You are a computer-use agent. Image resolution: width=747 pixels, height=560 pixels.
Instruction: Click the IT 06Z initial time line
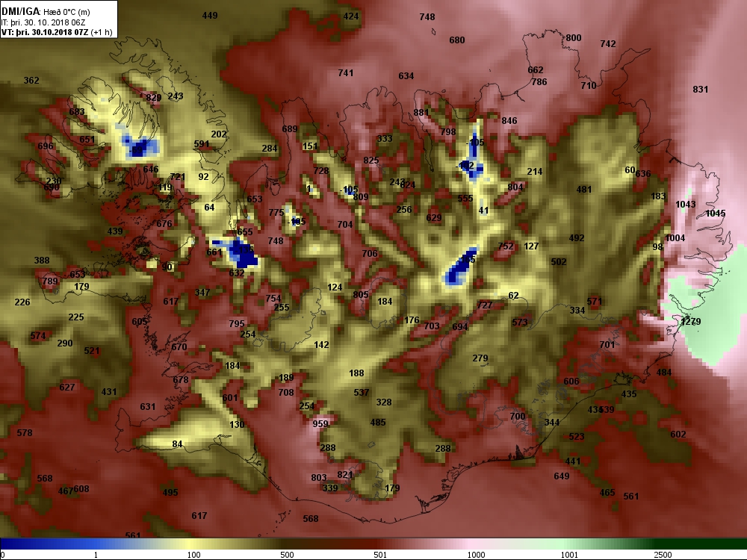click(x=45, y=22)
